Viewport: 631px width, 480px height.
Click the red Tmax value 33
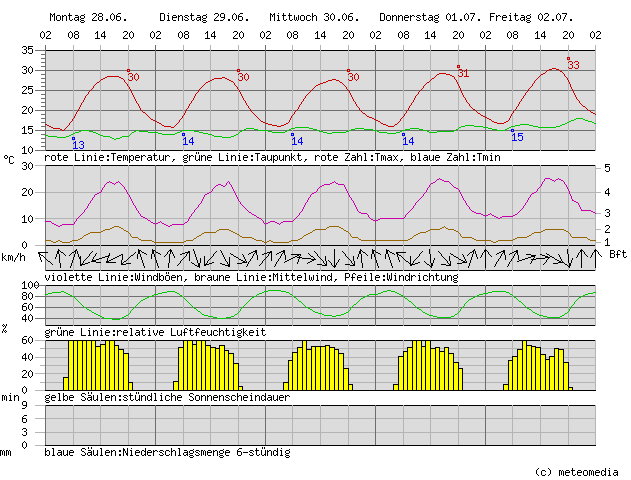tap(574, 65)
